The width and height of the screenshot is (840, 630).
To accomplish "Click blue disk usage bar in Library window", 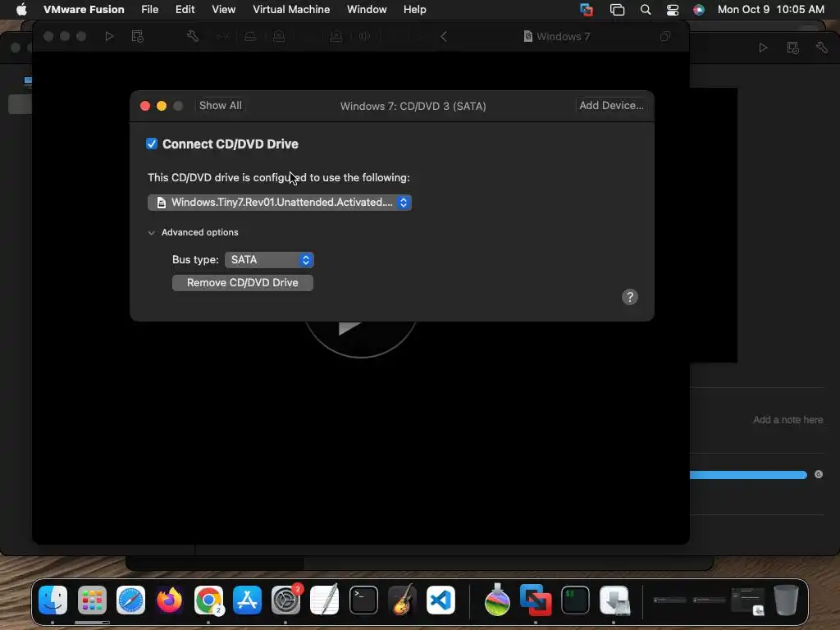I will [x=748, y=475].
